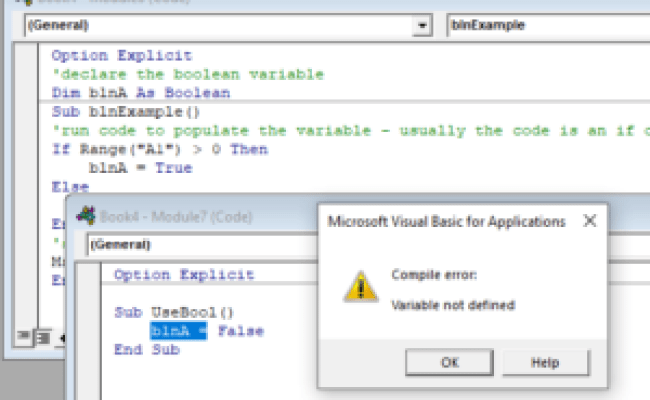Viewport: 650px width, 400px height.
Task: Click the 'Variable not defined' message
Action: tap(453, 305)
